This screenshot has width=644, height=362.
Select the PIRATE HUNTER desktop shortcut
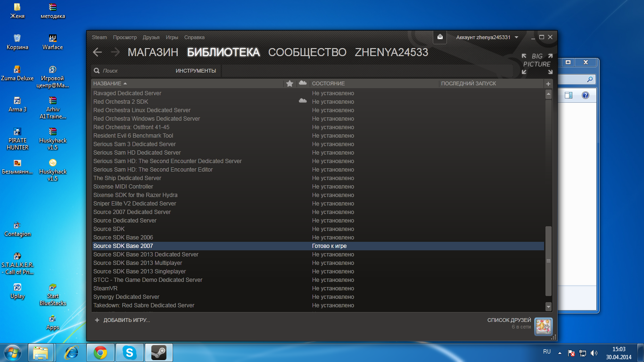coord(17,138)
